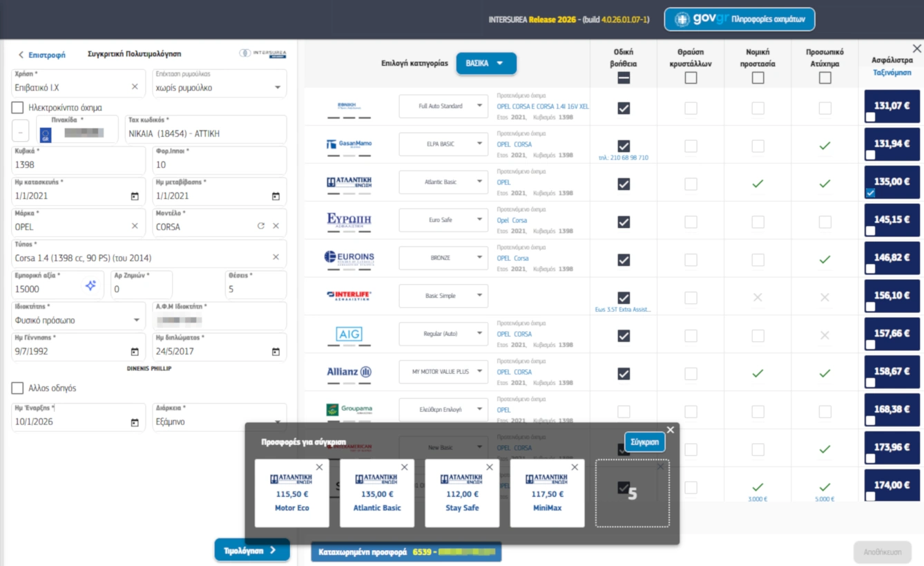The image size is (924, 566).
Task: Remove Motor Eco offer from comparison
Action: tap(319, 467)
